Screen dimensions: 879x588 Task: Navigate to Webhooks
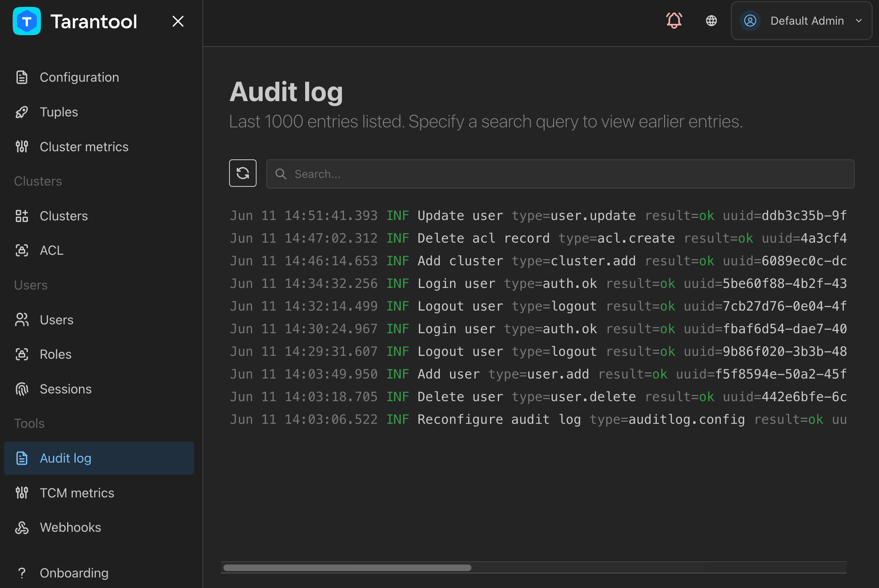(x=99, y=527)
